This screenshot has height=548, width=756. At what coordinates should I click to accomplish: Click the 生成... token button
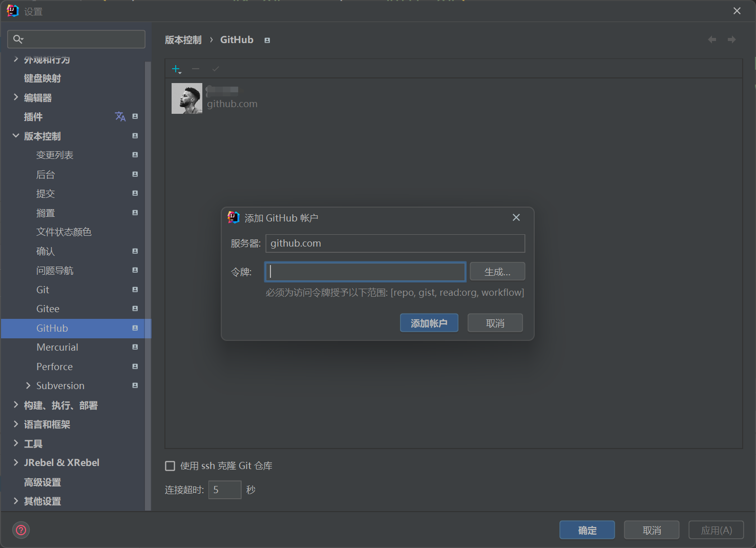497,272
